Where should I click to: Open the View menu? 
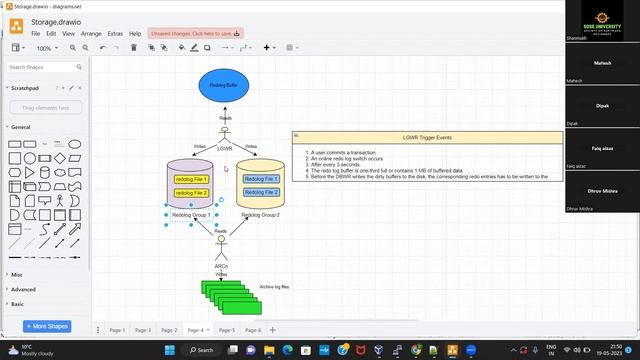68,33
